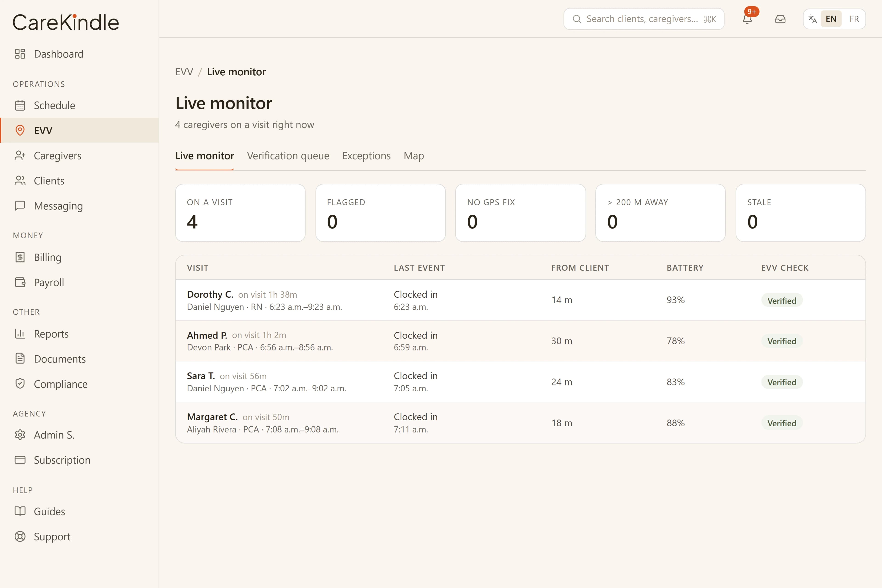Click the search magnifier icon
The height and width of the screenshot is (588, 882).
click(x=577, y=19)
